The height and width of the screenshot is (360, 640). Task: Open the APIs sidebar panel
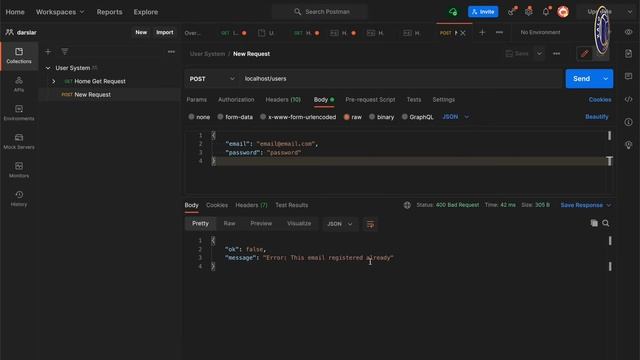pyautogui.click(x=19, y=84)
